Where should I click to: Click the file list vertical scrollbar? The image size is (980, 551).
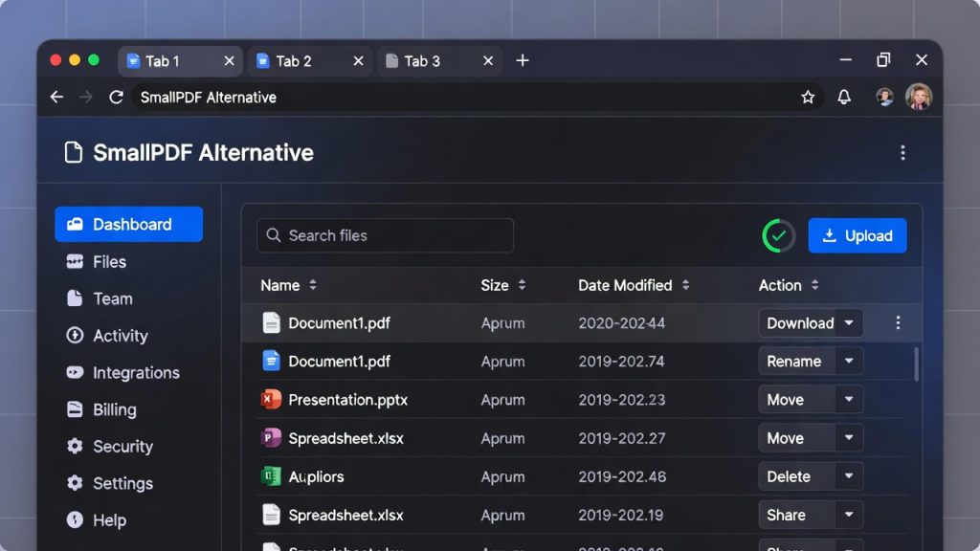point(916,364)
